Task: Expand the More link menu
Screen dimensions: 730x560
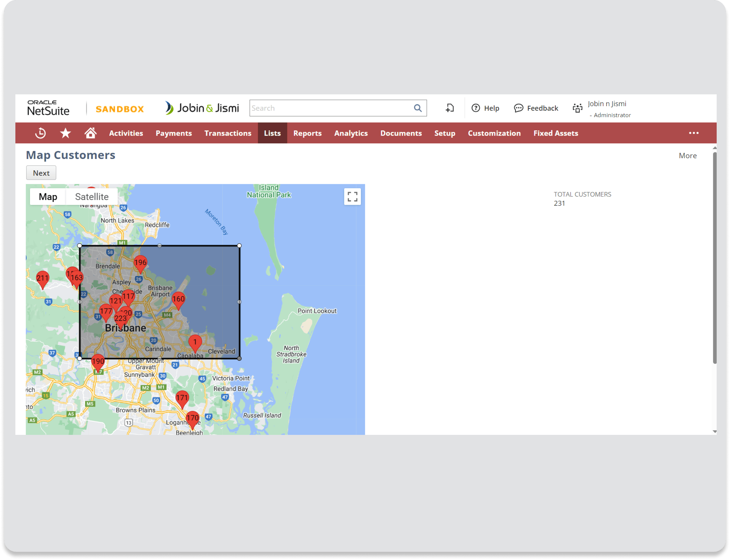Action: click(x=687, y=156)
